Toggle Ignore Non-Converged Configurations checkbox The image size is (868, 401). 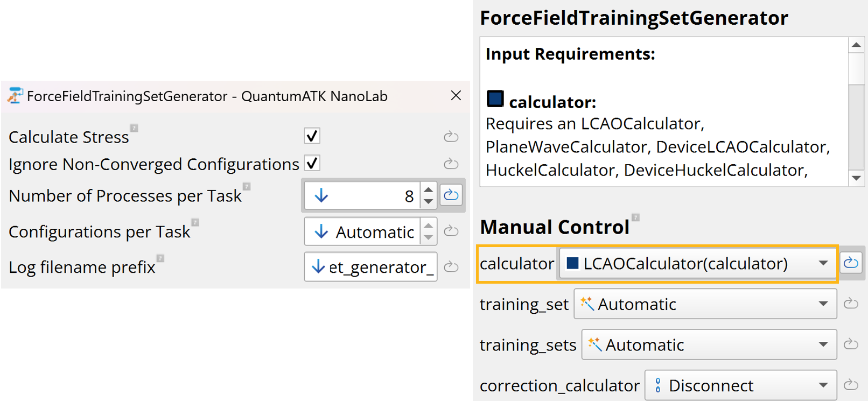[312, 163]
